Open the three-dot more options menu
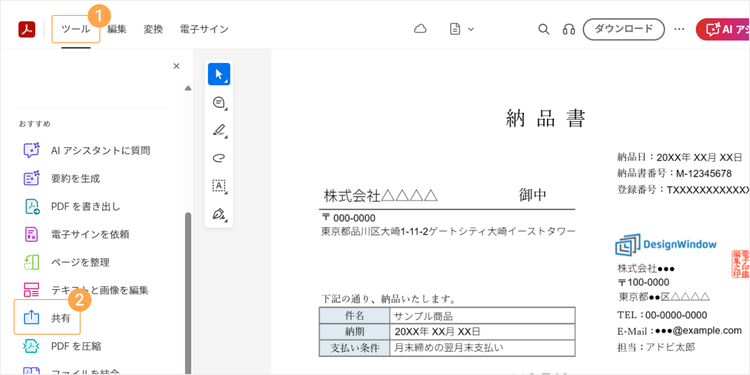The width and height of the screenshot is (750, 375). (x=680, y=29)
